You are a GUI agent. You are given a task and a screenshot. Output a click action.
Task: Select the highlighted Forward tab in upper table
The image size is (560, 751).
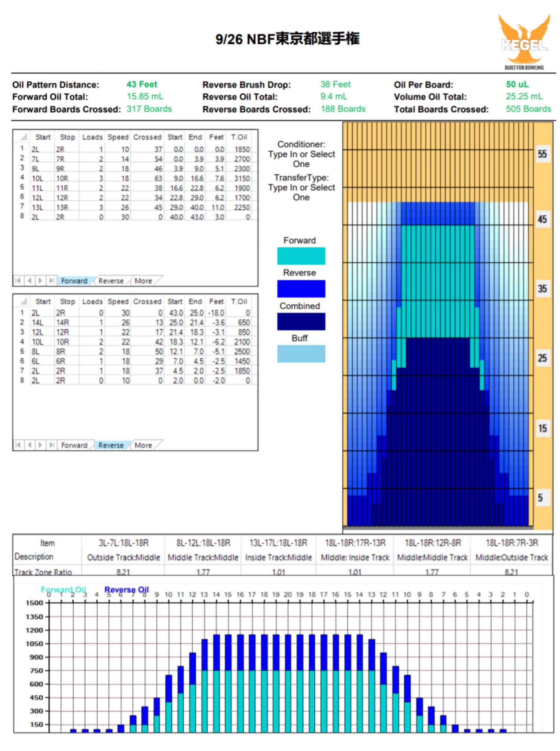(x=74, y=281)
